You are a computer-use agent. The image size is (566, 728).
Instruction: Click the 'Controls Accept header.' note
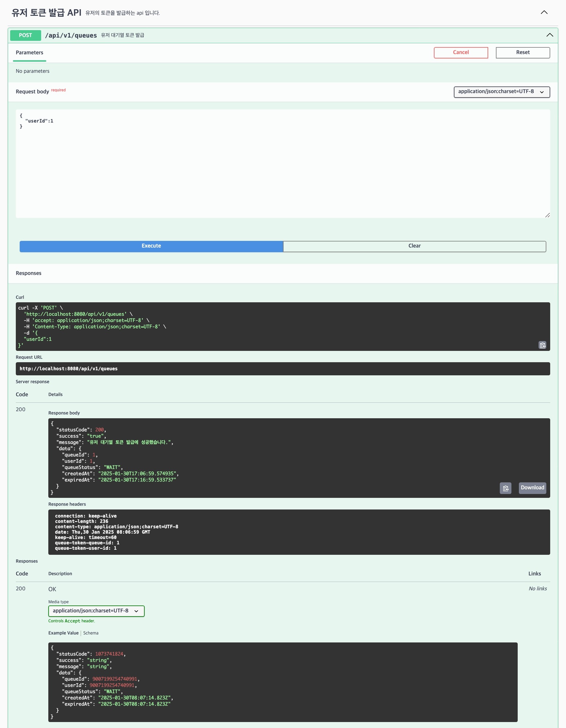coord(71,621)
